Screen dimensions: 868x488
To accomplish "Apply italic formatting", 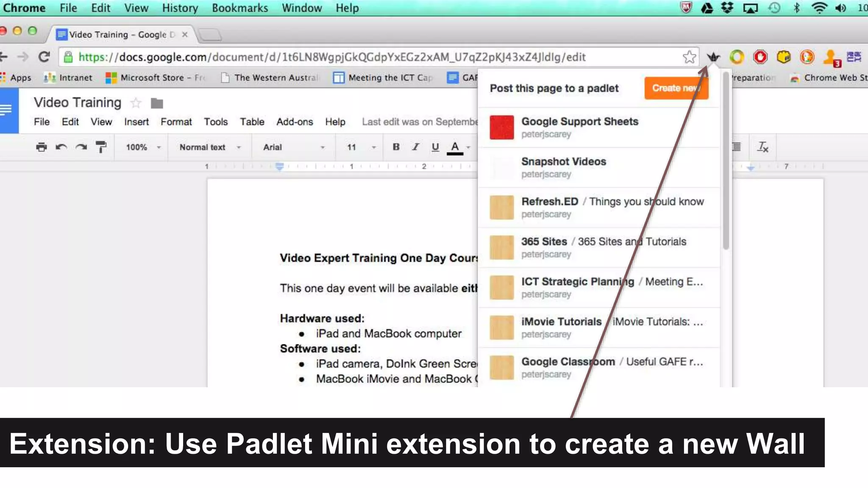I will point(415,147).
